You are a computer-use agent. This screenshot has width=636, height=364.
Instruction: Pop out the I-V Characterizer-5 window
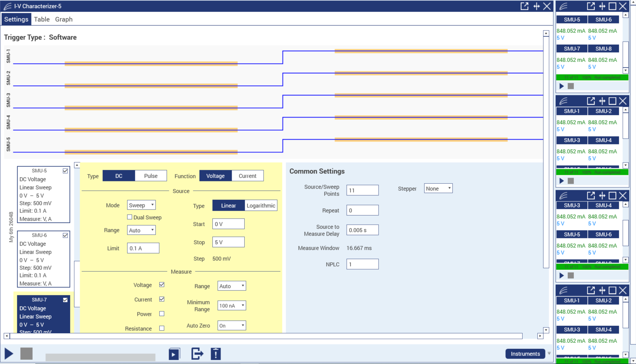tap(524, 6)
